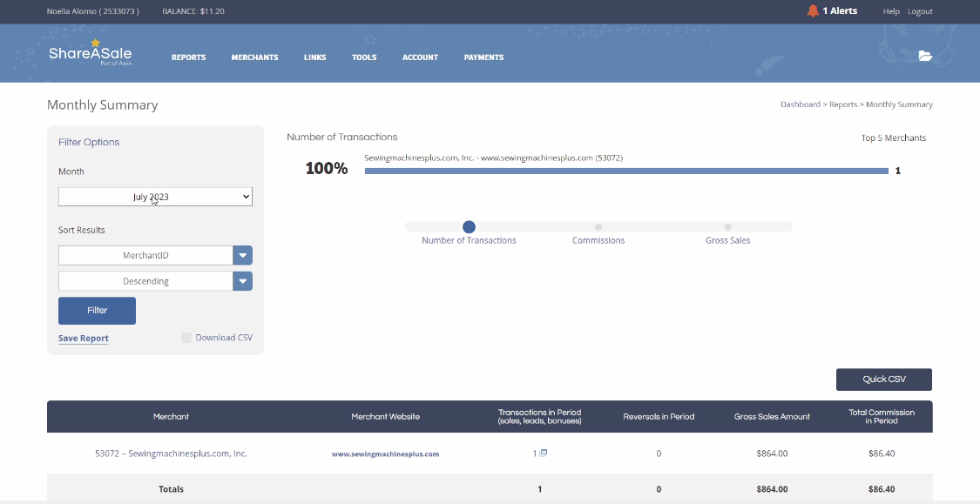
Task: Open the MerchantID sort field dropdown
Action: (155, 255)
